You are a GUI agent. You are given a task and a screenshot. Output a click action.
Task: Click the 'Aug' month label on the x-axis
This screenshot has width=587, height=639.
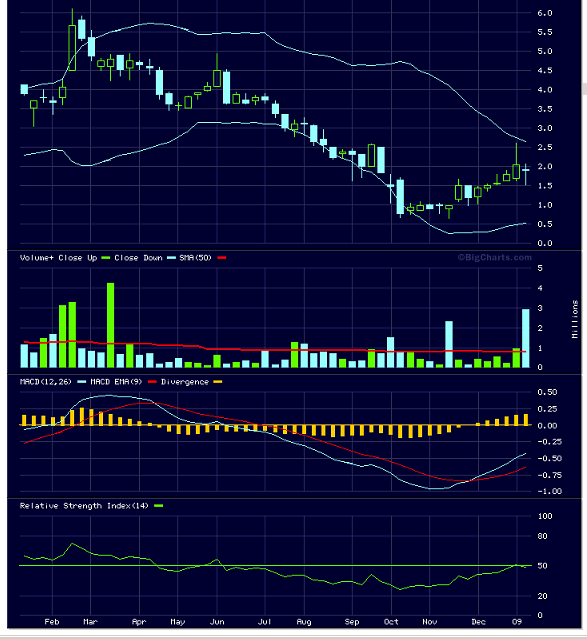click(304, 622)
